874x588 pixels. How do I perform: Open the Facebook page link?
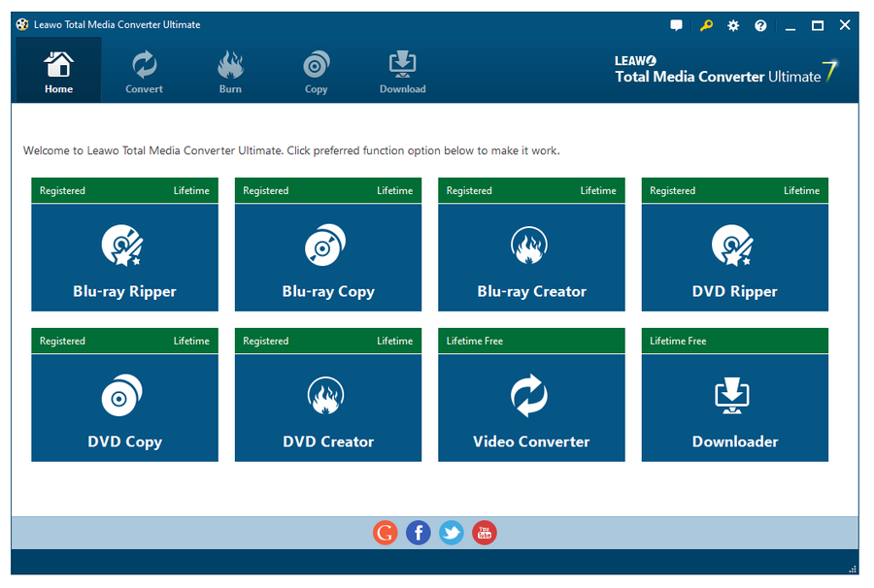[419, 533]
